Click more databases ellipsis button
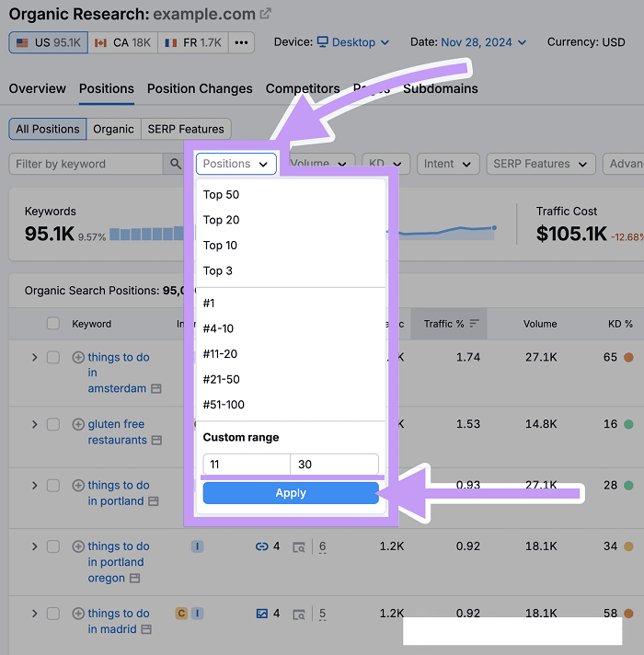 coord(241,42)
